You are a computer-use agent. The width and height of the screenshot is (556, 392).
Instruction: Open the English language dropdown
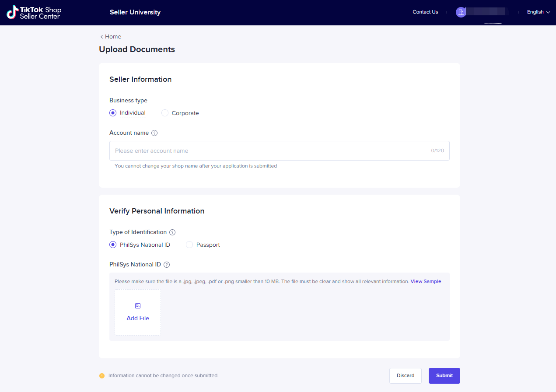[538, 12]
